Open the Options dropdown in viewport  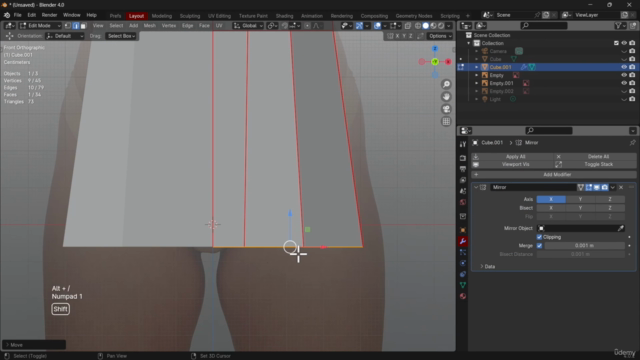click(x=440, y=36)
